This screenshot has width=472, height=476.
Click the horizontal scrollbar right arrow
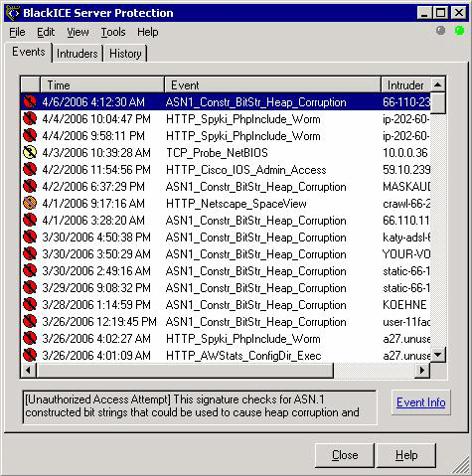click(422, 370)
